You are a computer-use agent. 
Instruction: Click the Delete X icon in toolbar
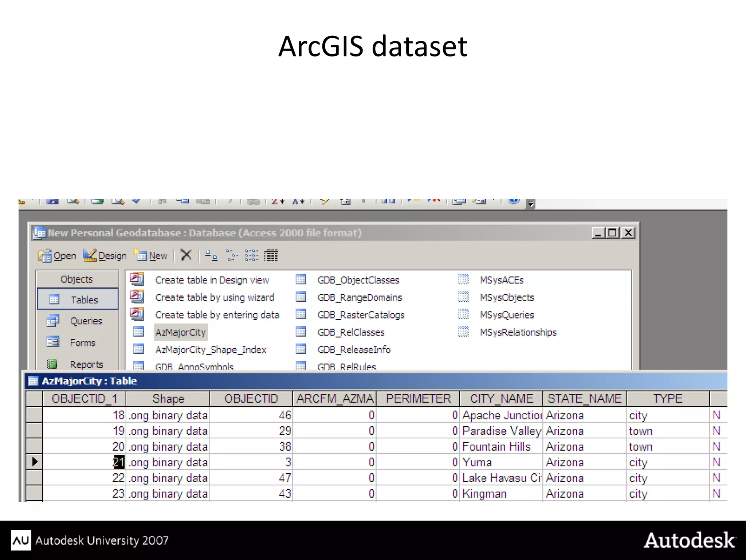point(186,255)
